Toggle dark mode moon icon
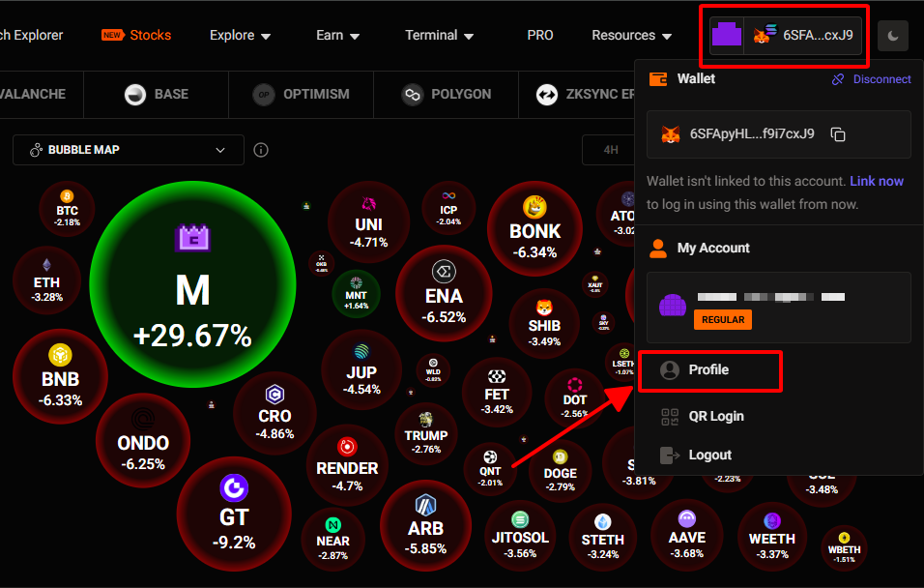The image size is (924, 588). [893, 36]
